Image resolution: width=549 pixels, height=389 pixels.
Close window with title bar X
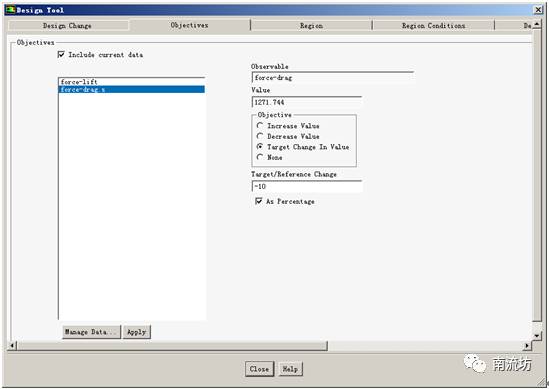click(x=538, y=10)
